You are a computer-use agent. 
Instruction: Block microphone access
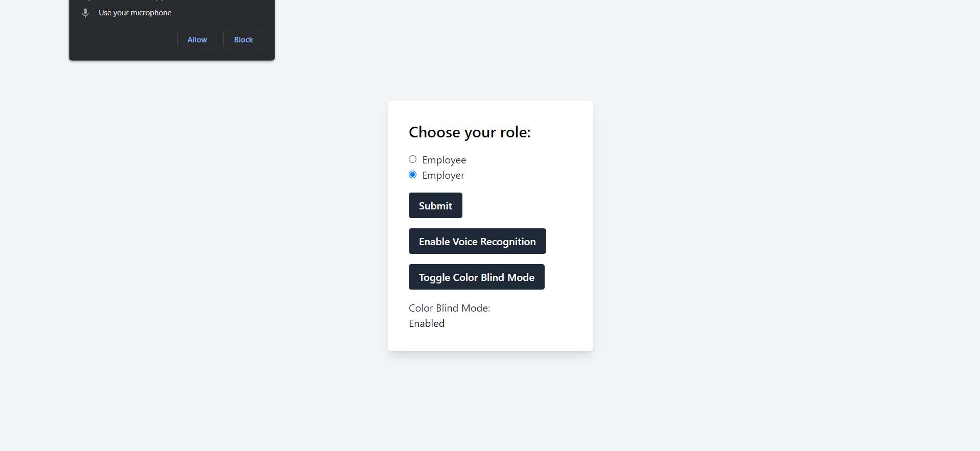point(244,40)
